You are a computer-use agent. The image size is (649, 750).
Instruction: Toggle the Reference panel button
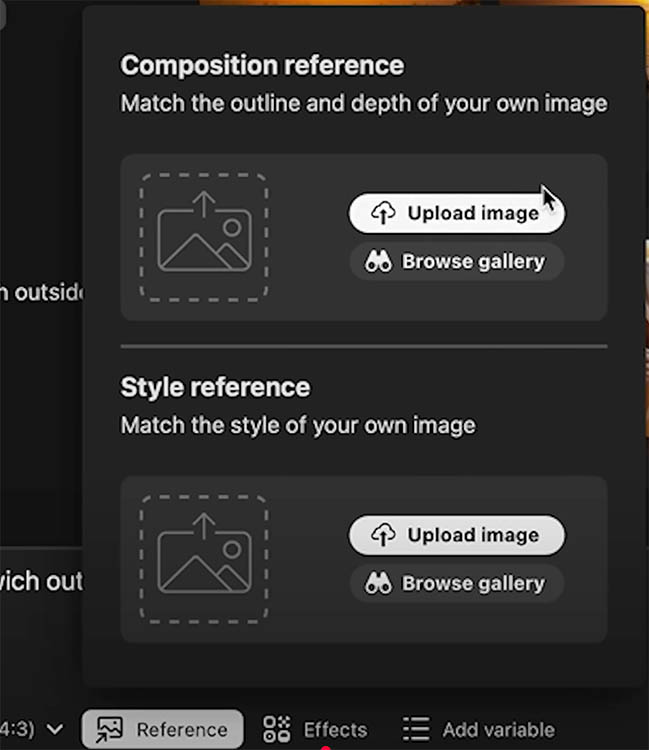point(162,729)
